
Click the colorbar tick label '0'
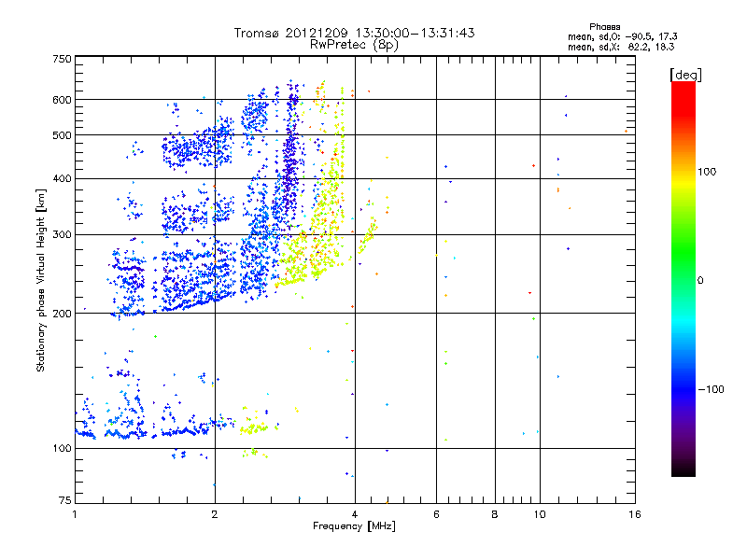(700, 280)
